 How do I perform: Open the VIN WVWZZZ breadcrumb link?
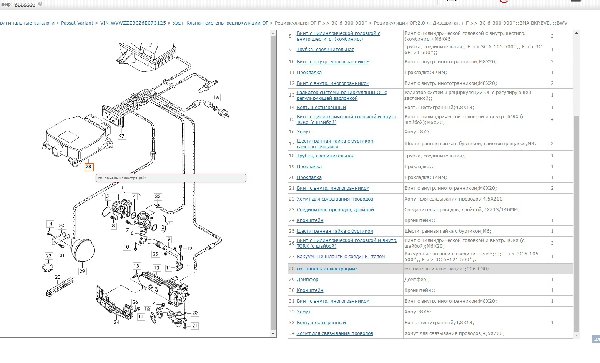(133, 23)
